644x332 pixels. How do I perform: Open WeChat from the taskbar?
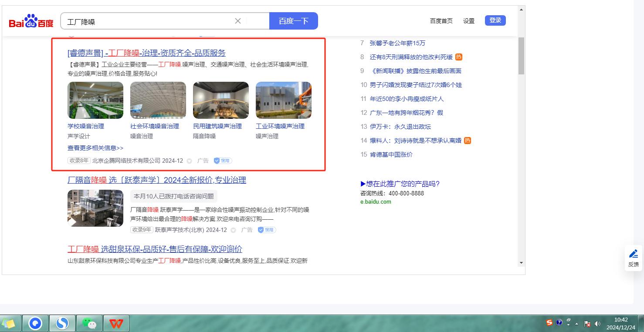(x=89, y=323)
